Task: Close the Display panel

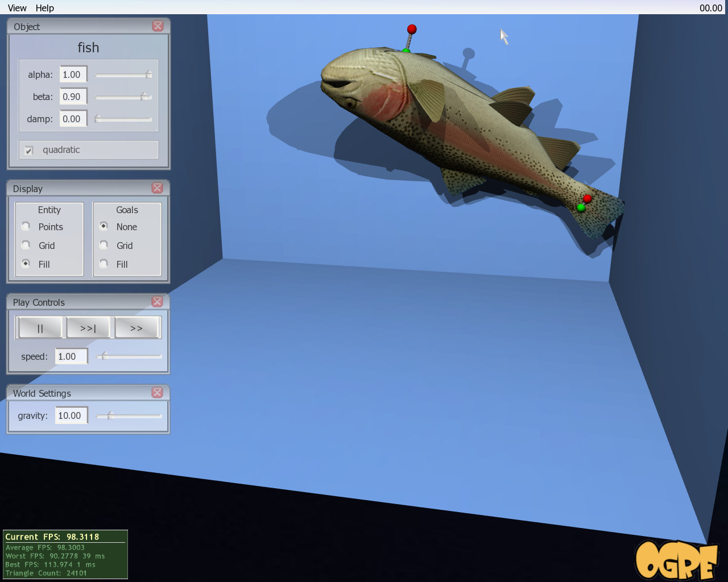Action: coord(158,188)
